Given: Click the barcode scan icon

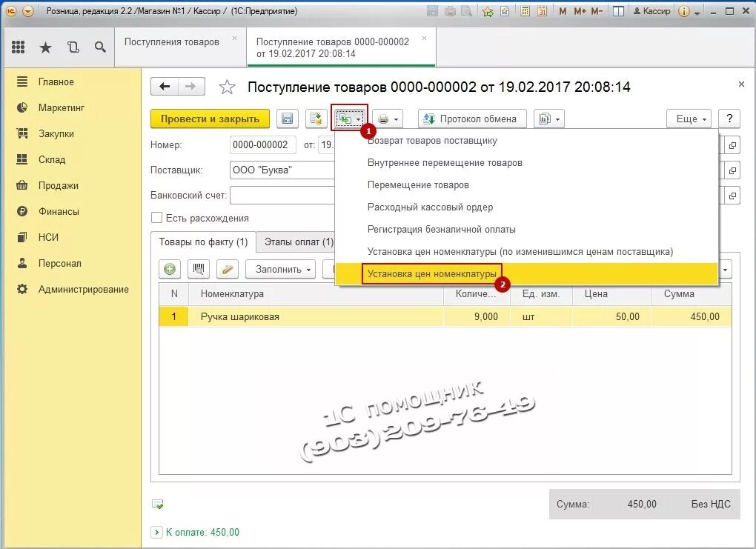Looking at the screenshot, I should [198, 269].
